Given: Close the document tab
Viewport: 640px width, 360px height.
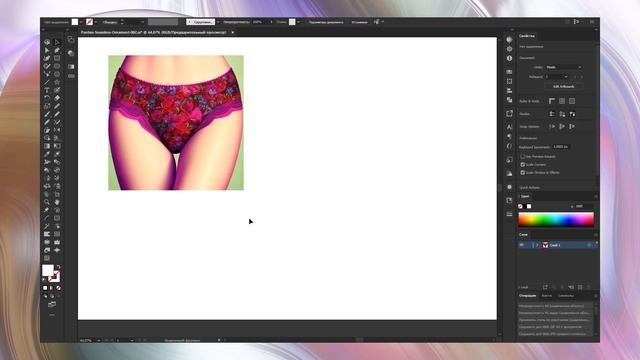Looking at the screenshot, I should point(233,32).
